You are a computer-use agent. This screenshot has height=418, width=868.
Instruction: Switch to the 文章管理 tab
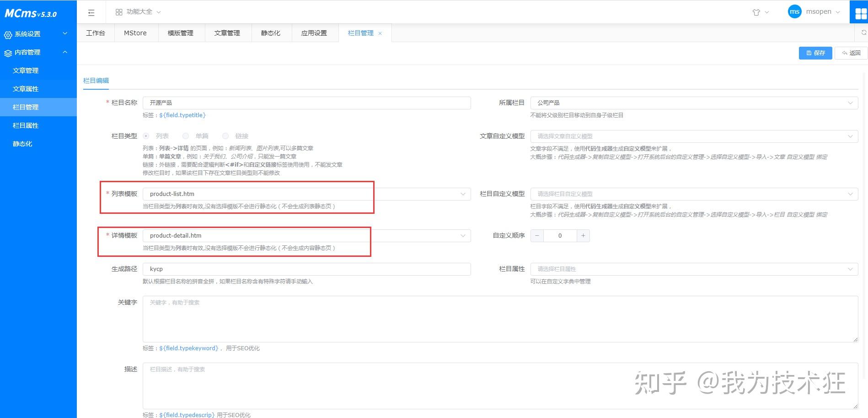(x=227, y=33)
